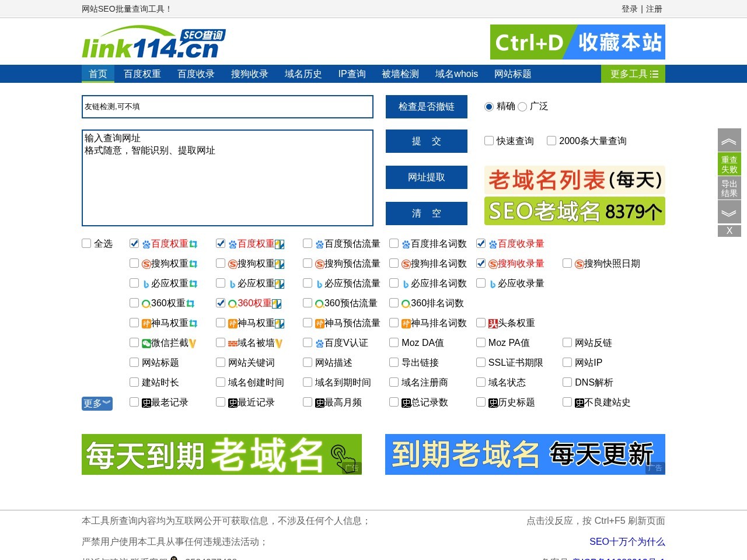747x560 pixels.
Task: Click the archive icon beside 最高月频
Action: pyautogui.click(x=320, y=403)
